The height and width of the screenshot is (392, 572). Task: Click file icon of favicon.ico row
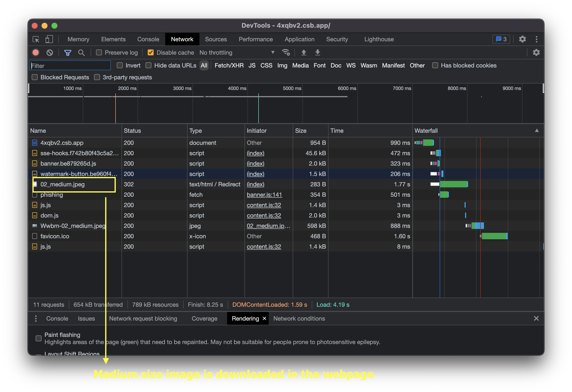click(35, 236)
